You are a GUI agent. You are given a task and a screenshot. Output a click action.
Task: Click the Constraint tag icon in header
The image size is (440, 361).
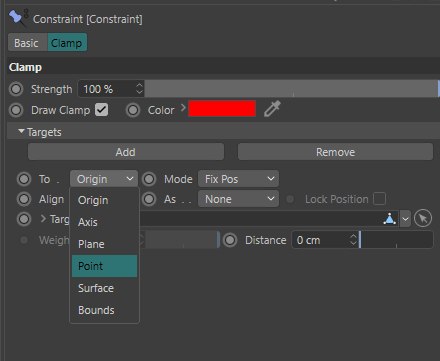tap(18, 18)
